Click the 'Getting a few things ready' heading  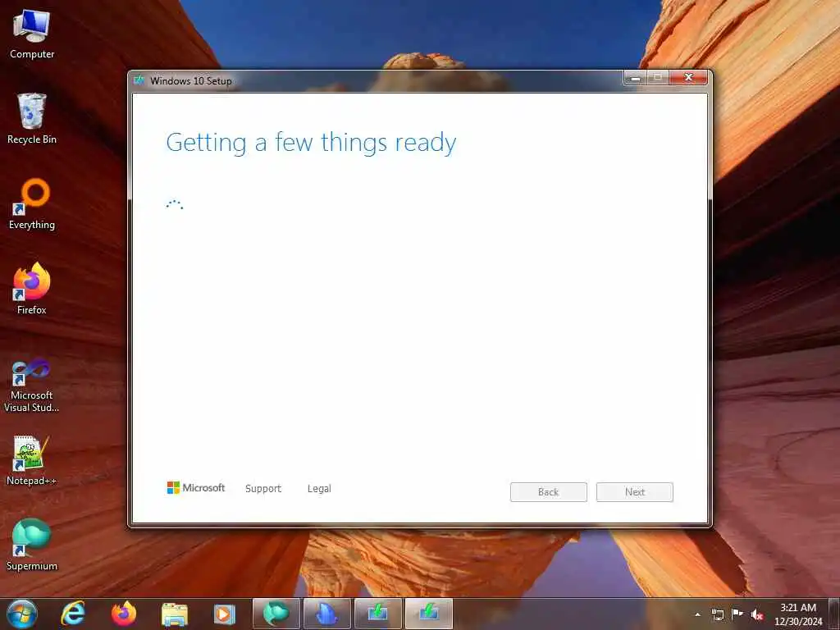pos(311,143)
